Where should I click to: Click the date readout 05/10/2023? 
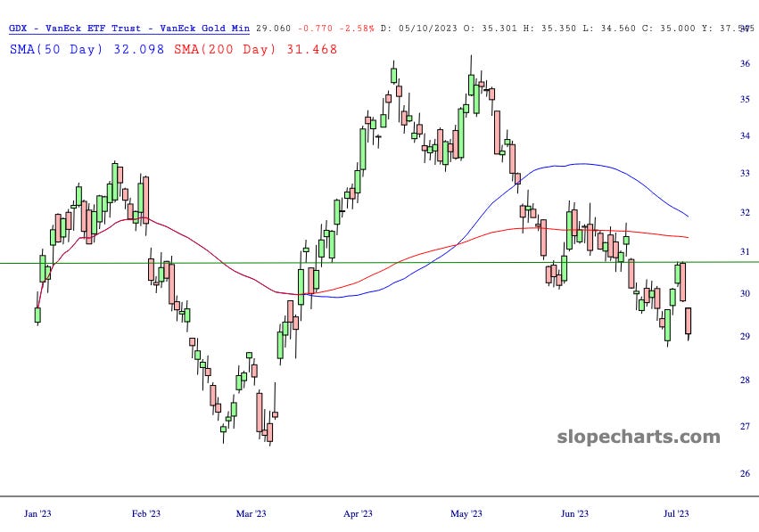click(x=428, y=28)
